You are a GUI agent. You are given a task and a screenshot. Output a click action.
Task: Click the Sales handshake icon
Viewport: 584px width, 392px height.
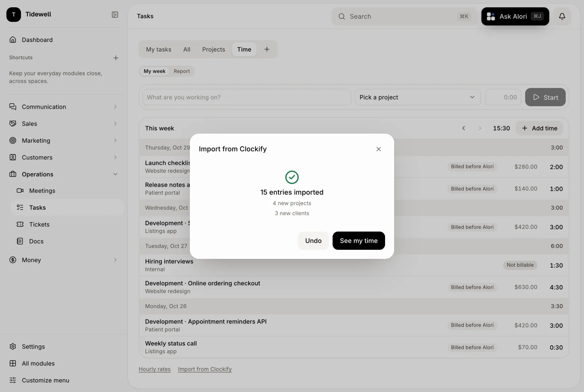coord(13,124)
